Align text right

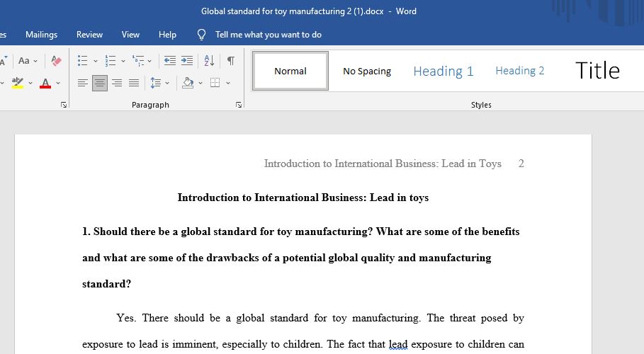click(117, 83)
